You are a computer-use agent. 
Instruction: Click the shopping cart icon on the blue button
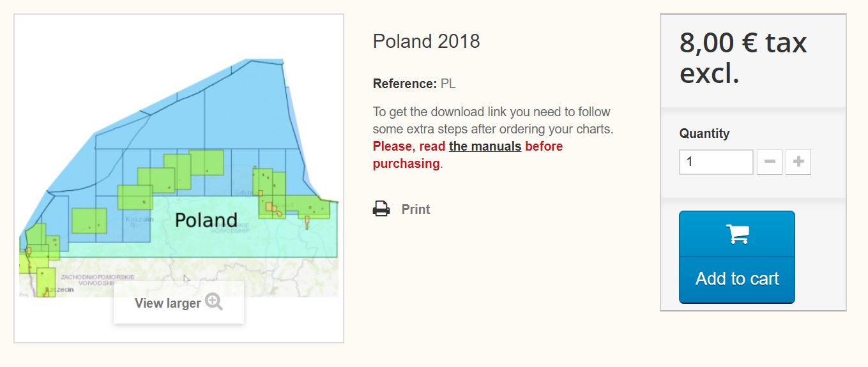click(x=737, y=234)
